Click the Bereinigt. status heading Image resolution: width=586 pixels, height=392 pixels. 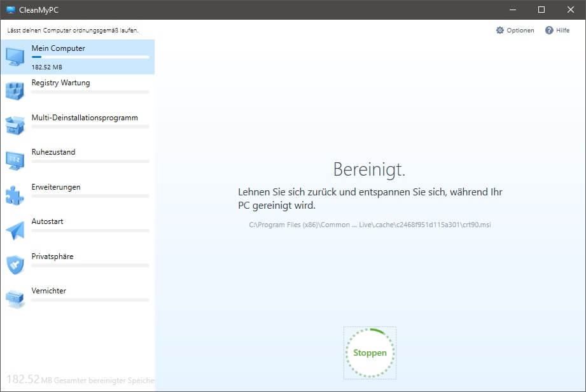tap(369, 169)
